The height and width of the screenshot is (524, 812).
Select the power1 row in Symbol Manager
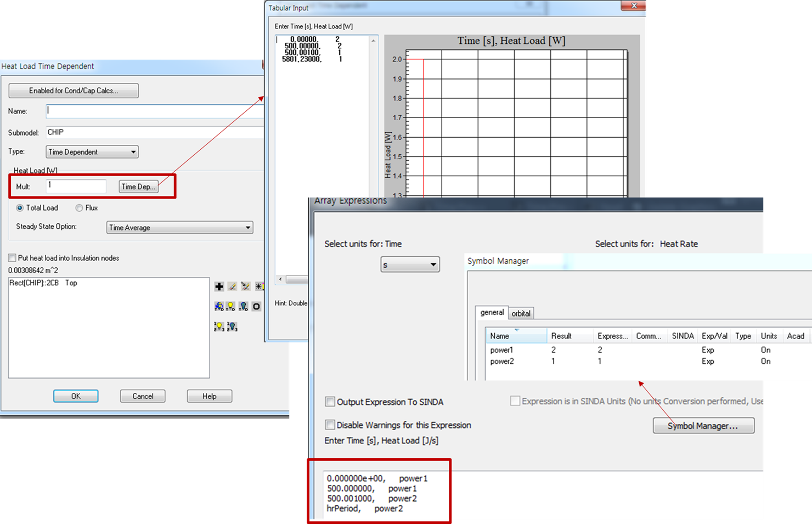coord(647,350)
